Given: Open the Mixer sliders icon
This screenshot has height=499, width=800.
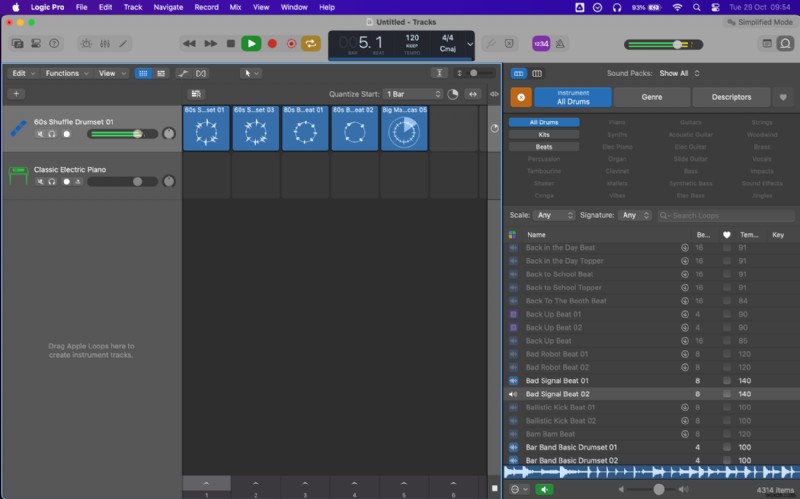Looking at the screenshot, I should (105, 44).
